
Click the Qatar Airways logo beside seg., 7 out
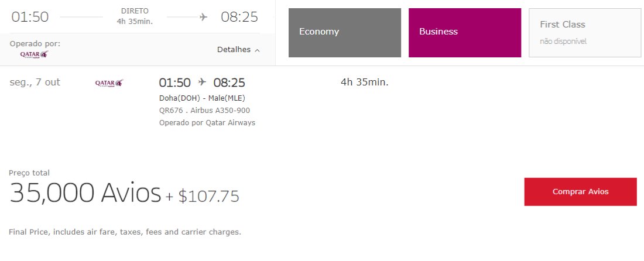pyautogui.click(x=109, y=83)
